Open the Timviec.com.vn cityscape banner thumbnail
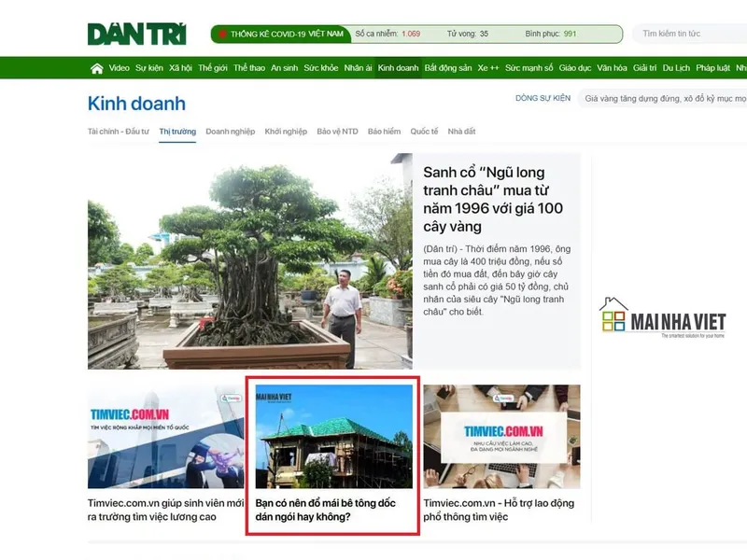 pyautogui.click(x=166, y=437)
